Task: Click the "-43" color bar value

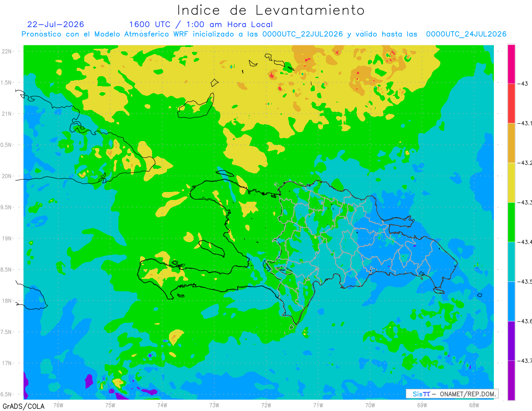Action: tap(523, 83)
